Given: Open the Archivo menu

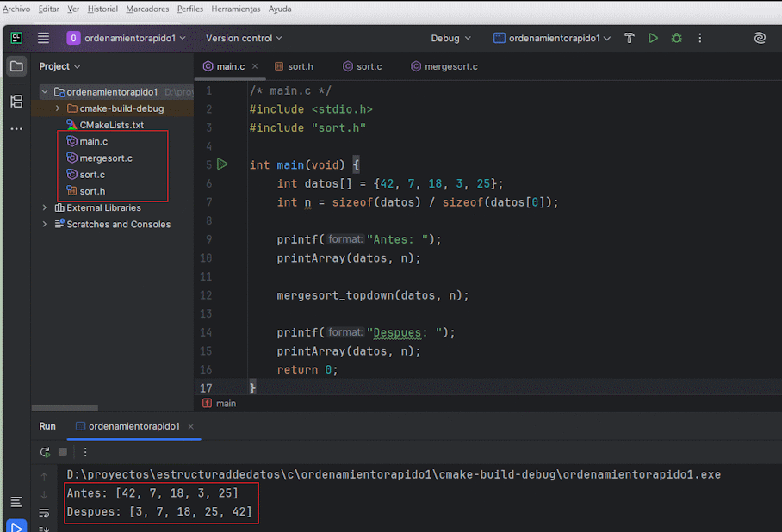Looking at the screenshot, I should click(18, 9).
